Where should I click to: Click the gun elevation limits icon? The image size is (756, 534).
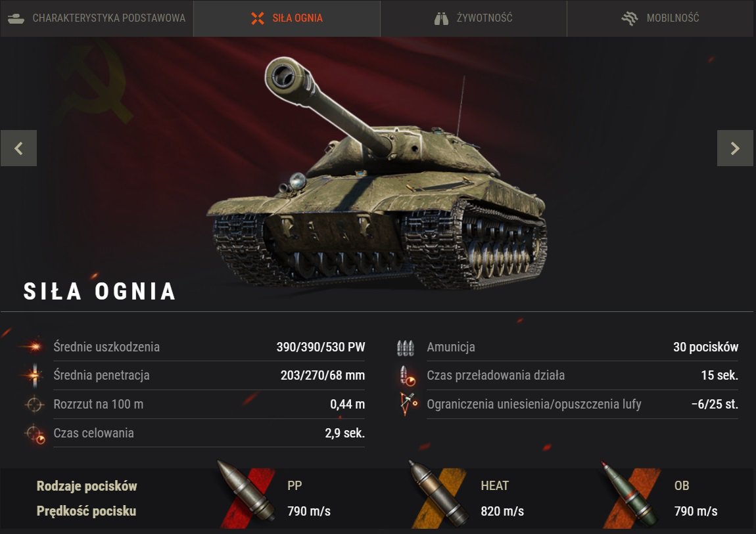pos(408,404)
